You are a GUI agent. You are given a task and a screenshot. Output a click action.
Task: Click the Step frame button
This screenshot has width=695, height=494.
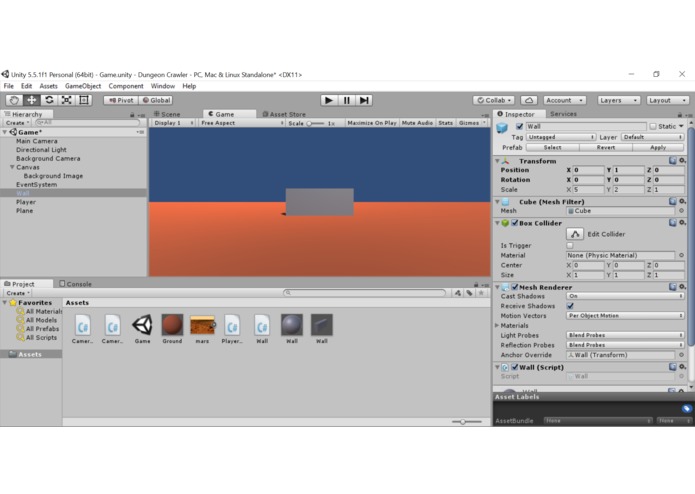point(364,100)
